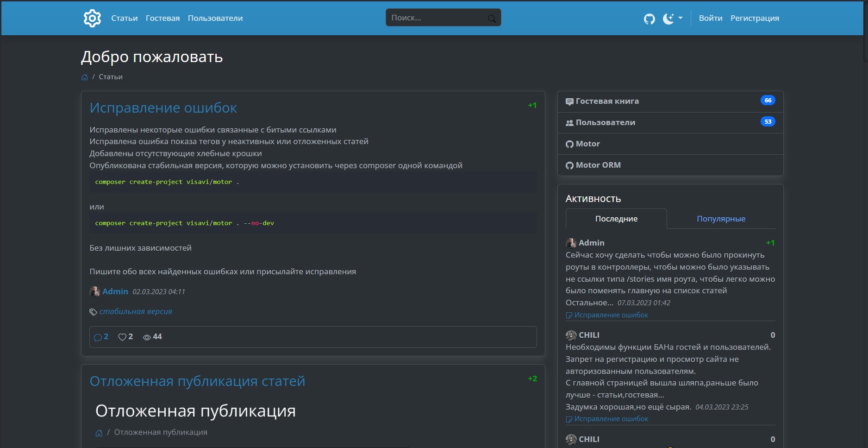Open the GitHub icon in the navbar
The image size is (868, 448).
pos(649,19)
